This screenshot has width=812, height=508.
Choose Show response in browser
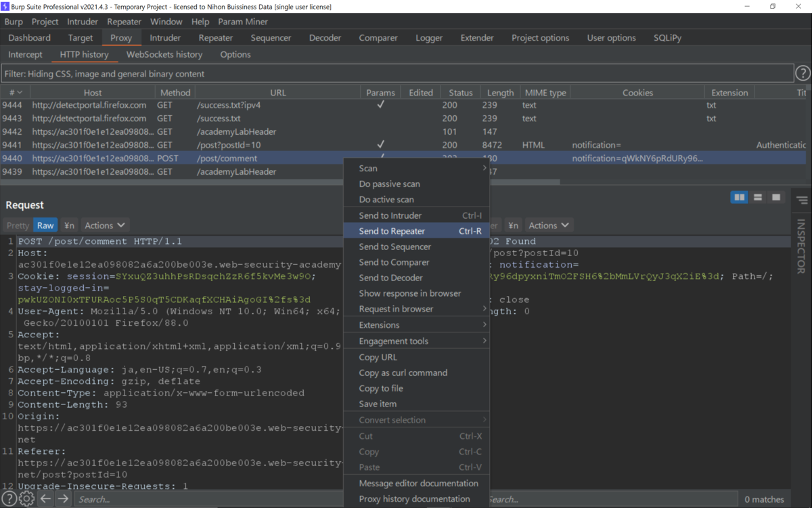point(417,293)
